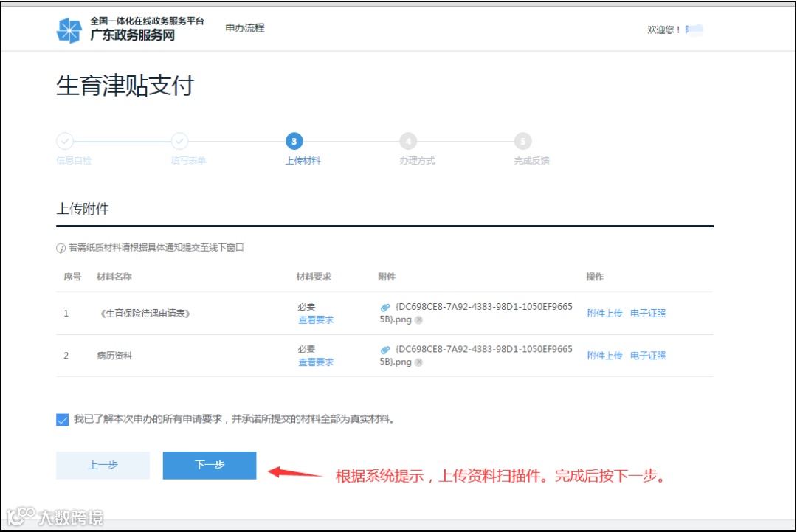Click 附件上传 for 生育保险待遇申请表 row
Screen dimensions: 797x532
coord(604,314)
